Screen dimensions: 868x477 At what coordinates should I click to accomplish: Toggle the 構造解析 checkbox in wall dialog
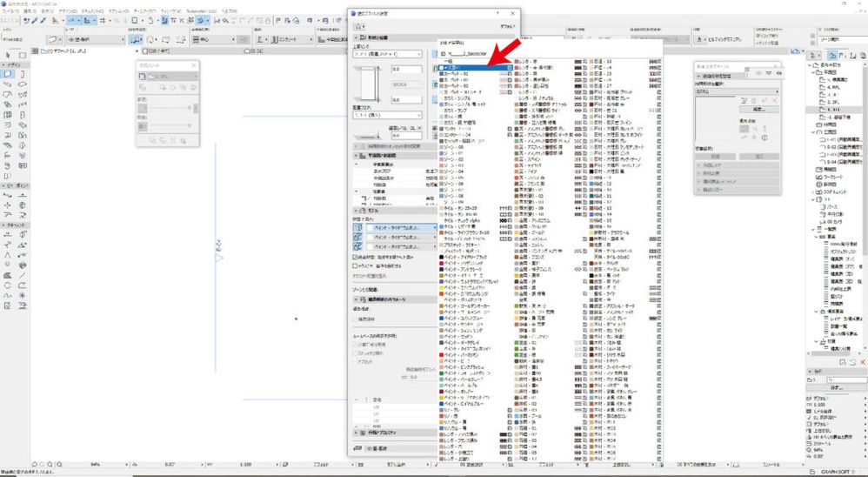(355, 319)
